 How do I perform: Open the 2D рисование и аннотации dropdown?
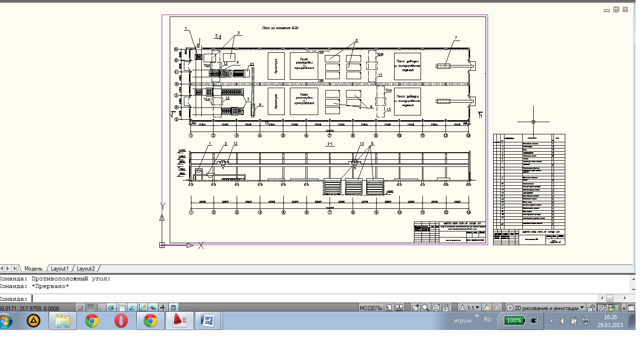tap(550, 308)
